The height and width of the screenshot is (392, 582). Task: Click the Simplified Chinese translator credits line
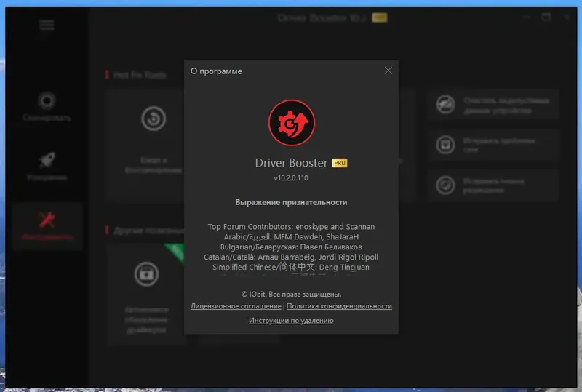tap(292, 267)
